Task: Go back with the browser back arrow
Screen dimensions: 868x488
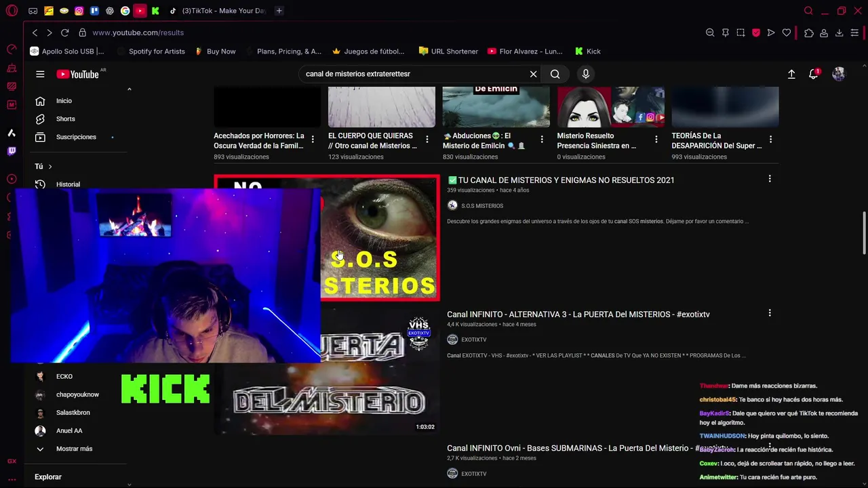Action: pyautogui.click(x=35, y=33)
